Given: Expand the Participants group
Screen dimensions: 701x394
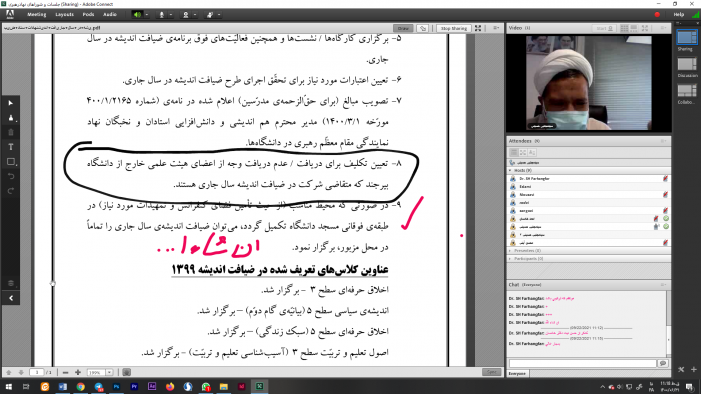Looking at the screenshot, I should tap(511, 259).
